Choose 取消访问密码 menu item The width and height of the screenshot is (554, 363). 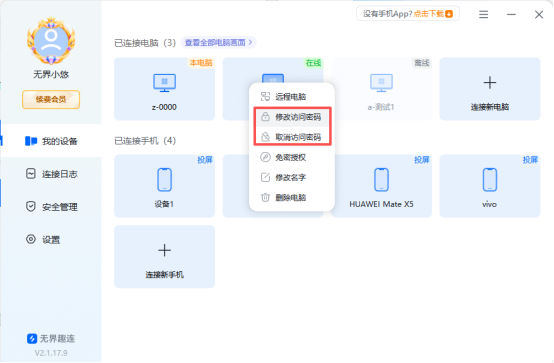(x=292, y=137)
